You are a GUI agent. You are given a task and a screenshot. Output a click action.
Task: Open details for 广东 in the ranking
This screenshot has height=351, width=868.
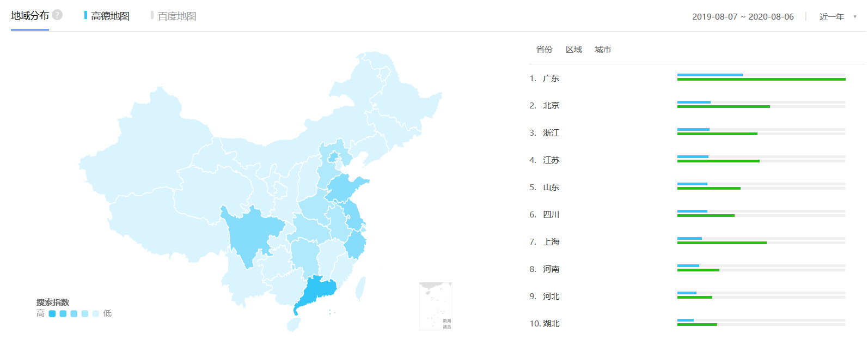click(551, 78)
